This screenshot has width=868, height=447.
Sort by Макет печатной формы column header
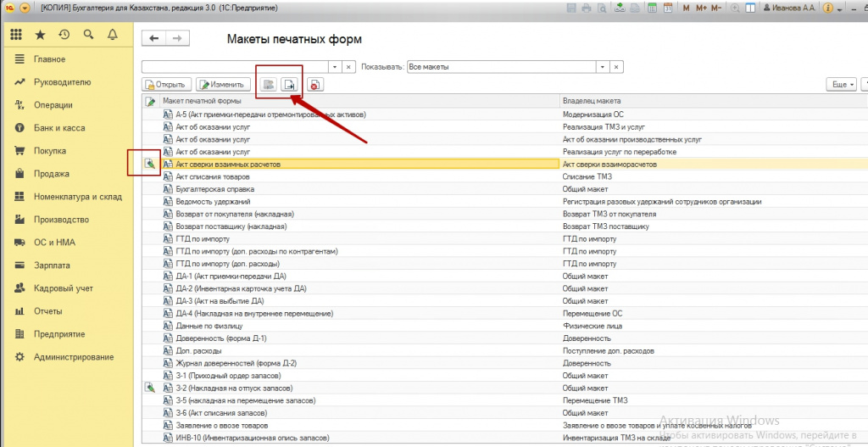tap(359, 101)
